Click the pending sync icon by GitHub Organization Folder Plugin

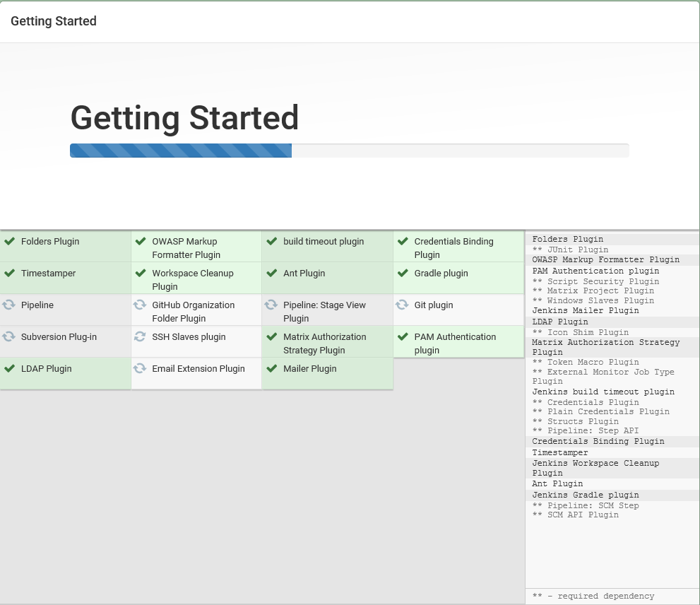pyautogui.click(x=140, y=305)
